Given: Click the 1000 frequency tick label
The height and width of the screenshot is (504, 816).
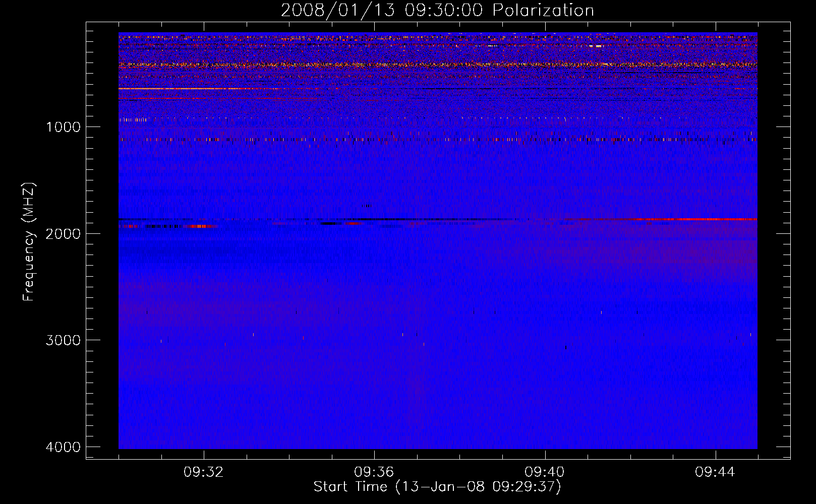Looking at the screenshot, I should (x=64, y=127).
